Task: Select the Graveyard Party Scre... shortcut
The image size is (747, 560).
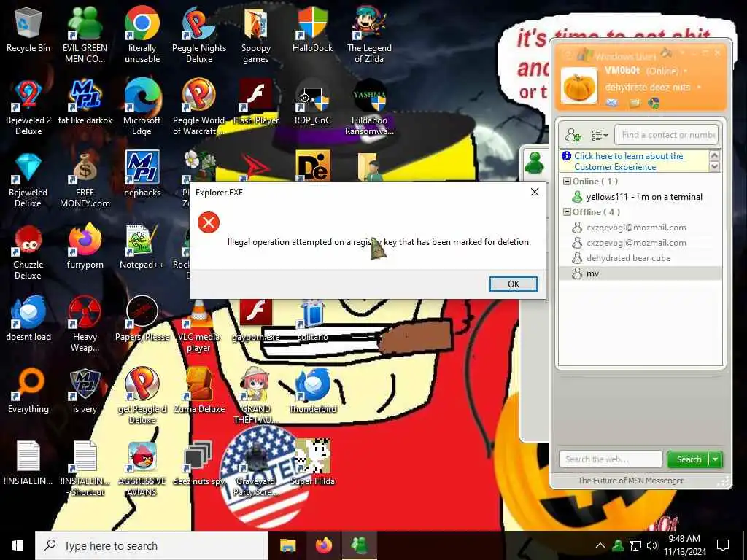Action: click(x=256, y=469)
